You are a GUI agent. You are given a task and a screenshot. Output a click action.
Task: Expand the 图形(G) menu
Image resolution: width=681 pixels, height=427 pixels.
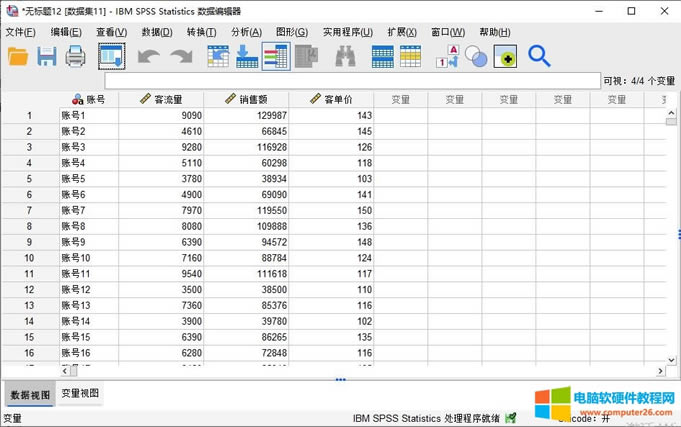point(291,32)
